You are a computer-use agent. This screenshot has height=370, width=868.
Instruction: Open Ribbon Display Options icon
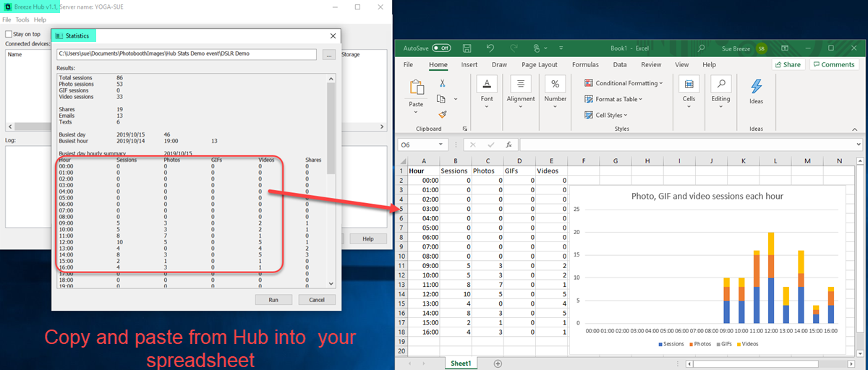click(785, 48)
